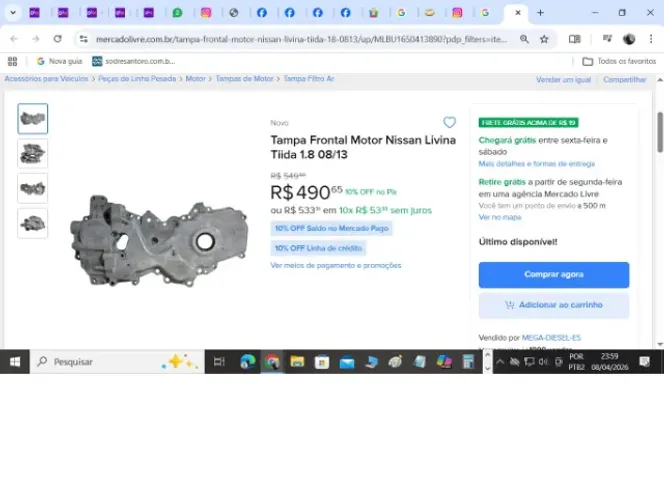Open the MEGA-DIESEL-ES seller link

point(551,338)
